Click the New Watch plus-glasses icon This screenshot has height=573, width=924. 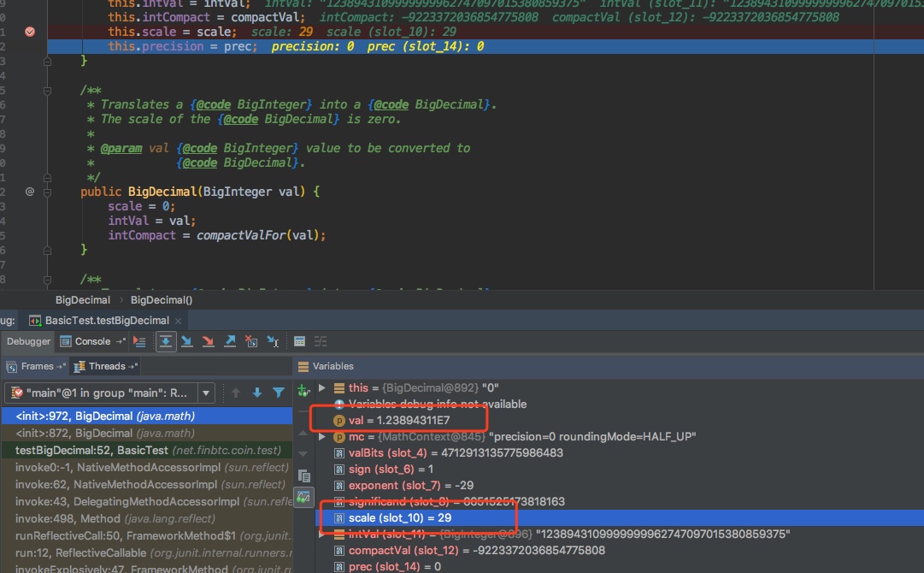[303, 390]
